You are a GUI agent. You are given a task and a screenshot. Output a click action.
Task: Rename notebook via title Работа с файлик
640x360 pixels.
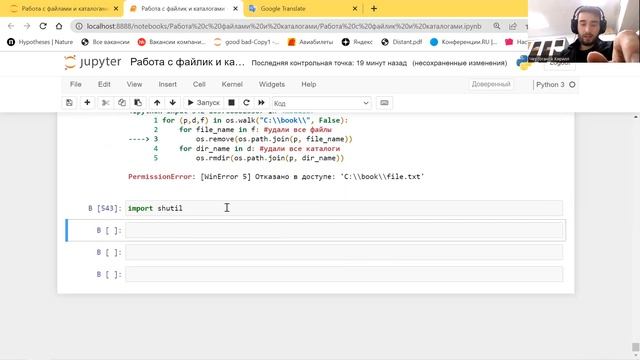(187, 62)
